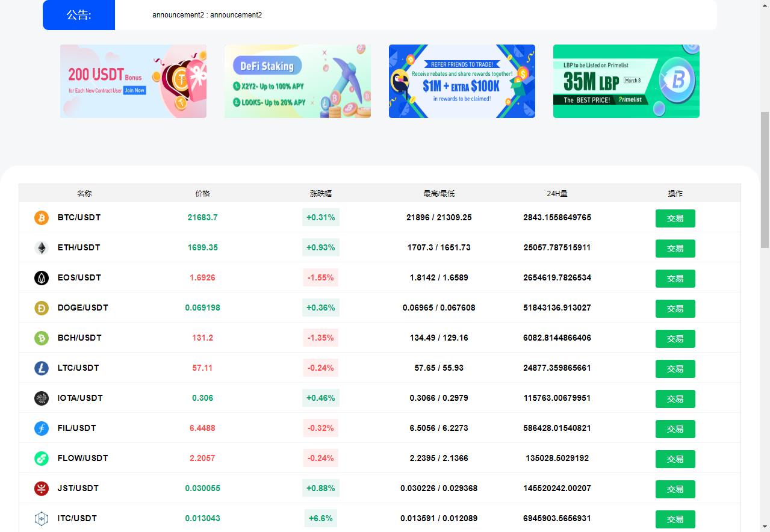The image size is (770, 532).
Task: Click the JST coin icon
Action: pos(42,489)
